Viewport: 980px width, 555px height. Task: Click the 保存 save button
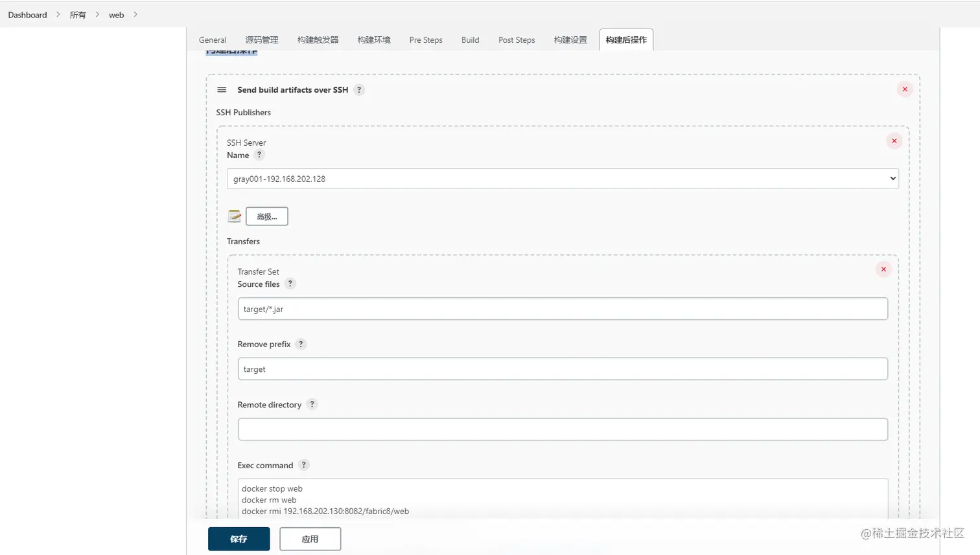(x=239, y=539)
